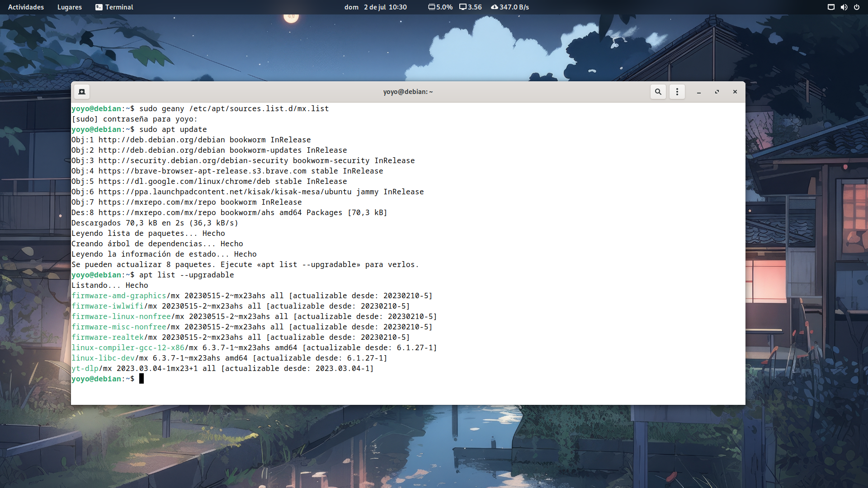The width and height of the screenshot is (868, 488).
Task: Open a new terminal tab
Action: click(82, 92)
